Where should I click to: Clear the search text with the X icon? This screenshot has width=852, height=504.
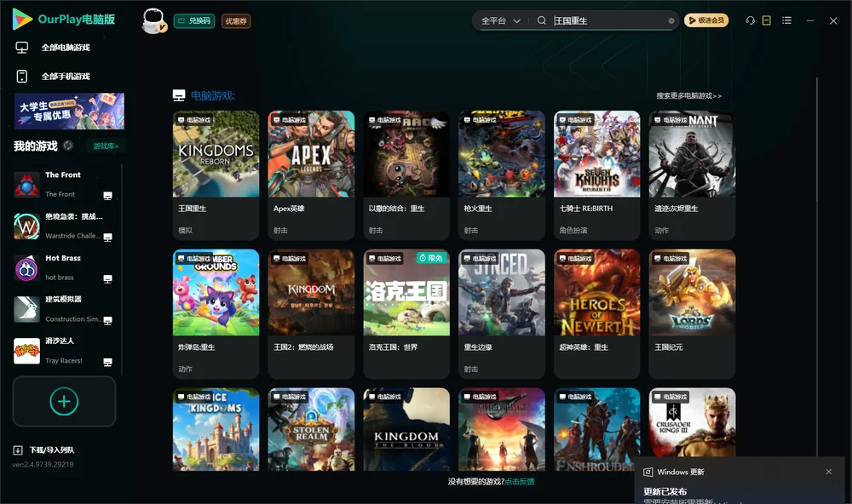click(x=671, y=20)
